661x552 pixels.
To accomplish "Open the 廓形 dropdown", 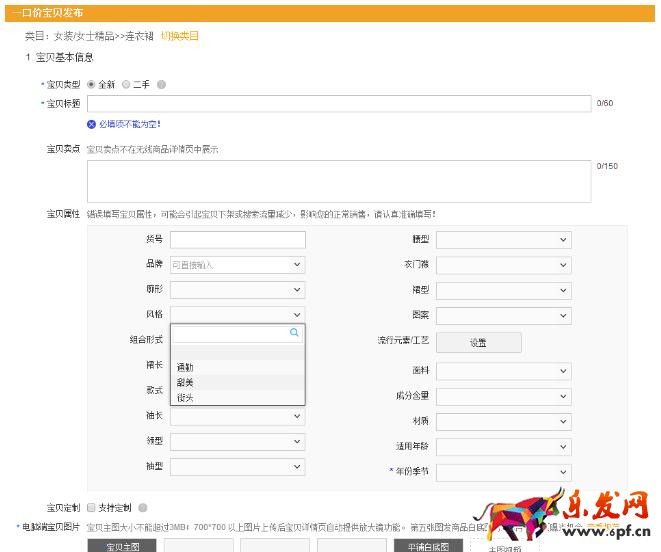I will click(237, 290).
